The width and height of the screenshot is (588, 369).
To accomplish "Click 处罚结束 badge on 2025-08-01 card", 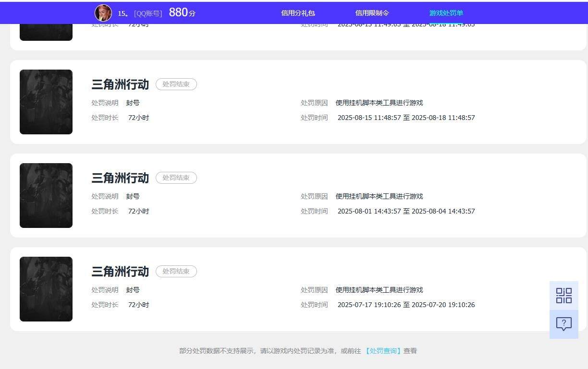I will click(x=176, y=178).
